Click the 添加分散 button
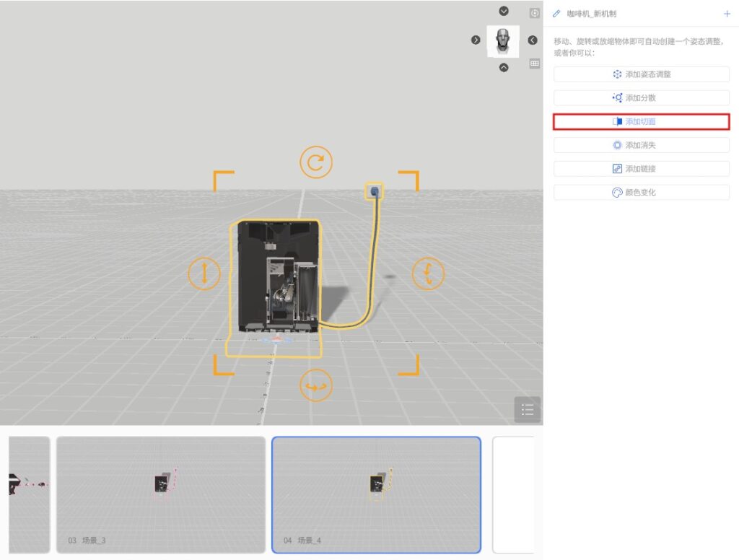The image size is (739, 560). 642,98
